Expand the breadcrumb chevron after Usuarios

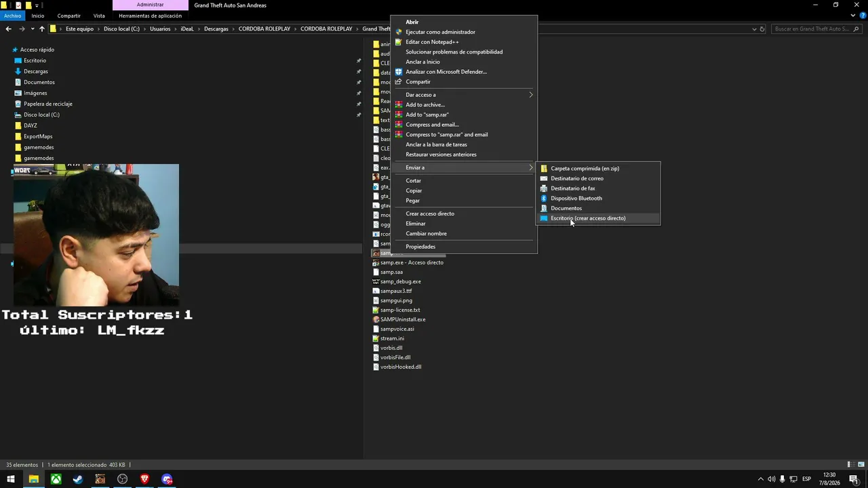(x=175, y=29)
